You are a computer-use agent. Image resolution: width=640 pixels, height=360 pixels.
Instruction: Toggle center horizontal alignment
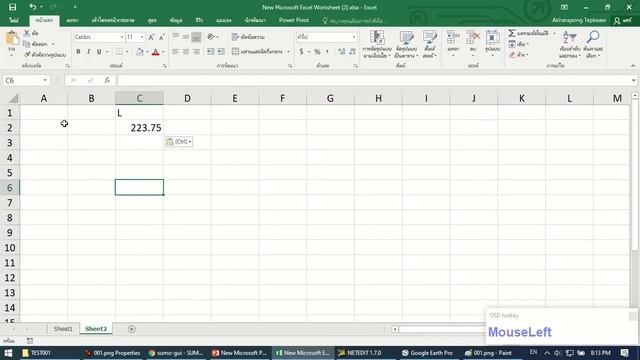click(186, 52)
